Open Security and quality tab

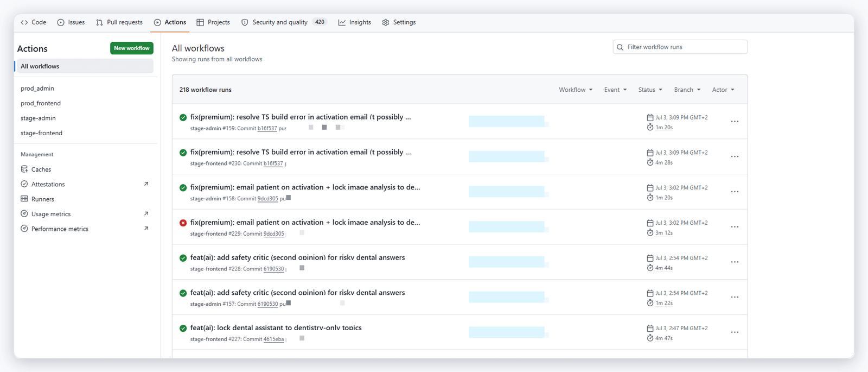pyautogui.click(x=284, y=22)
